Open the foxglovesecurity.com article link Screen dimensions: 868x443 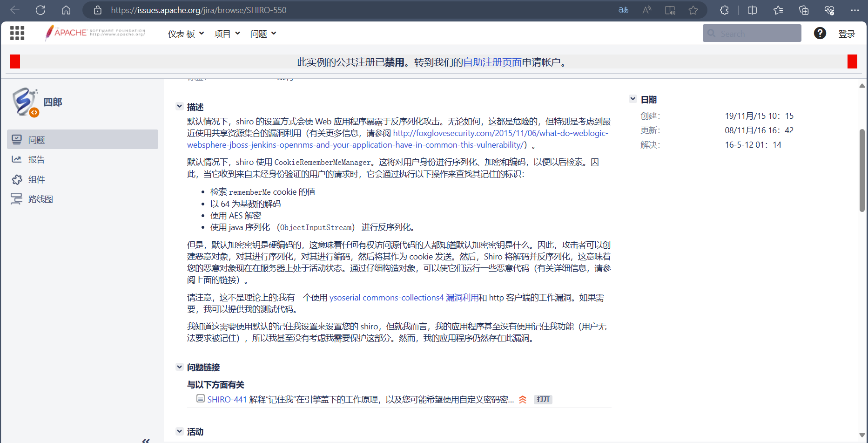click(x=398, y=139)
